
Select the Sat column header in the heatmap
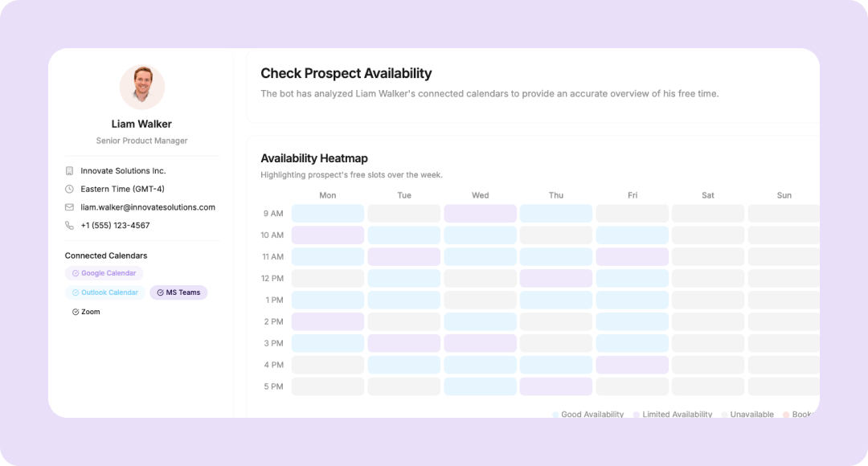click(x=707, y=195)
